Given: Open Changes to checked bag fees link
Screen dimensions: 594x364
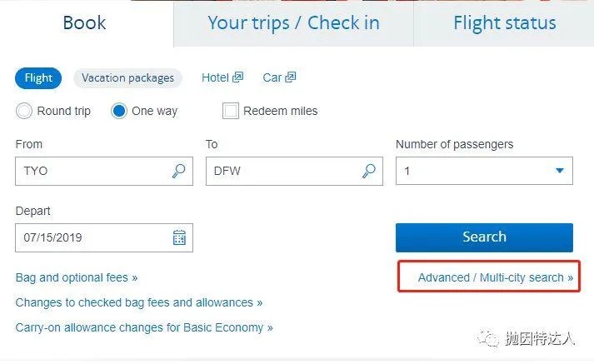Looking at the screenshot, I should (138, 302).
